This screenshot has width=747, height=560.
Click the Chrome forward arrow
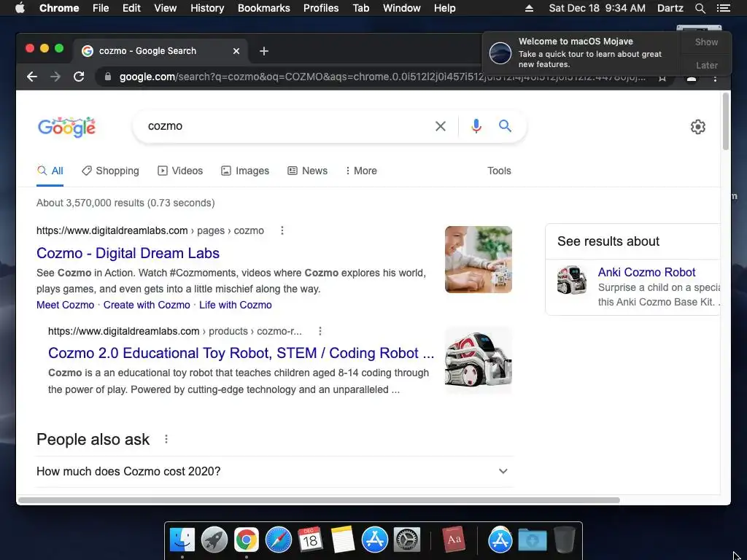coord(55,77)
